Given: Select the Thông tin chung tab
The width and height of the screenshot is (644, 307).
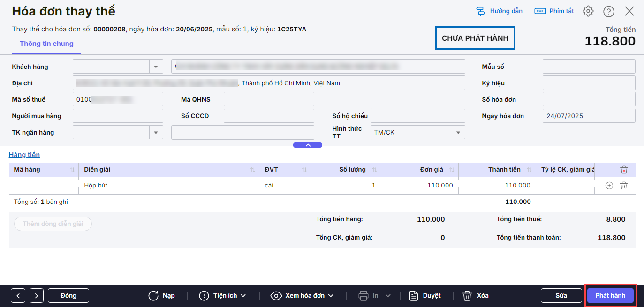Looking at the screenshot, I should pos(46,44).
